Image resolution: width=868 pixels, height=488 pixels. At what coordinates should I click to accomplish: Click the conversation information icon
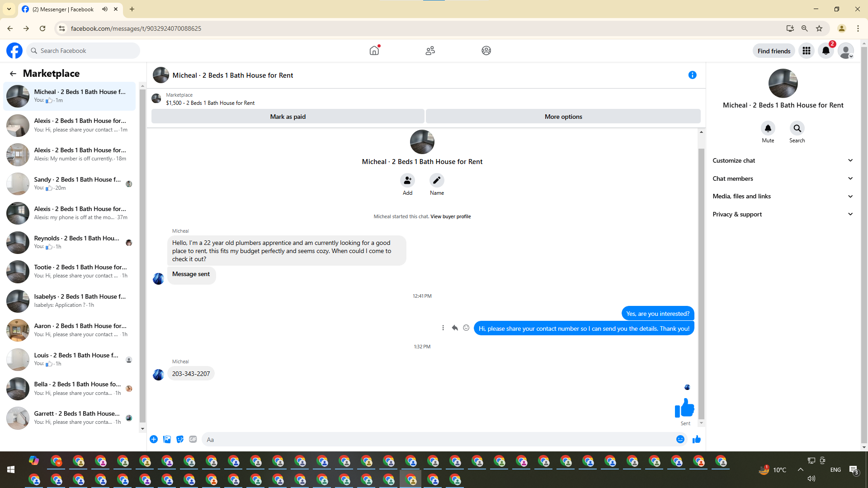[x=692, y=75]
